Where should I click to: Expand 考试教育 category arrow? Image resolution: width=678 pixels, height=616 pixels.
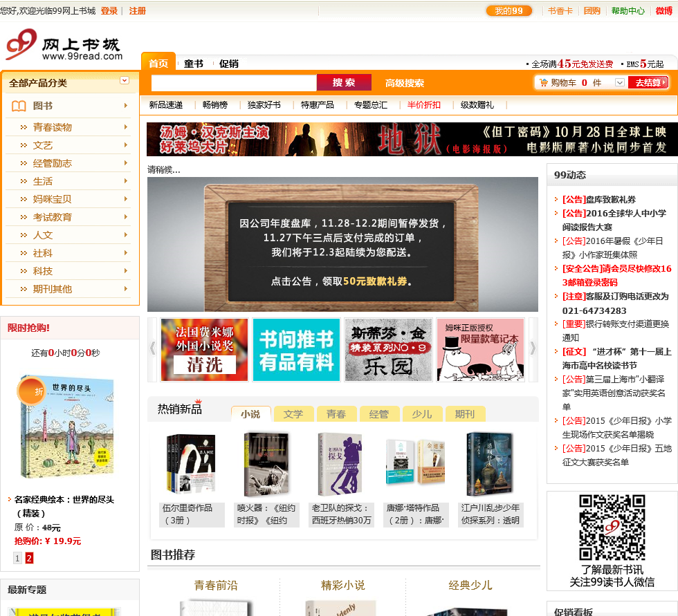tap(126, 217)
